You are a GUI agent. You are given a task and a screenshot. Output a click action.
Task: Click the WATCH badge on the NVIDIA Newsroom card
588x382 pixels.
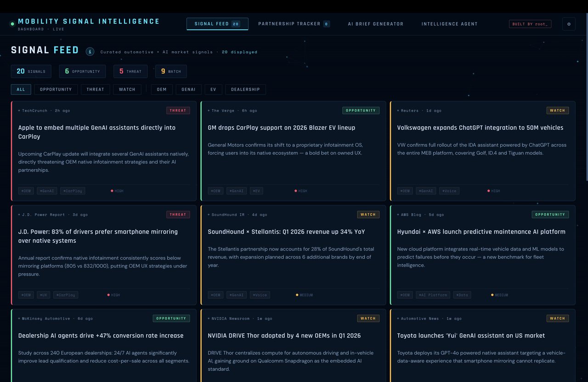point(368,318)
